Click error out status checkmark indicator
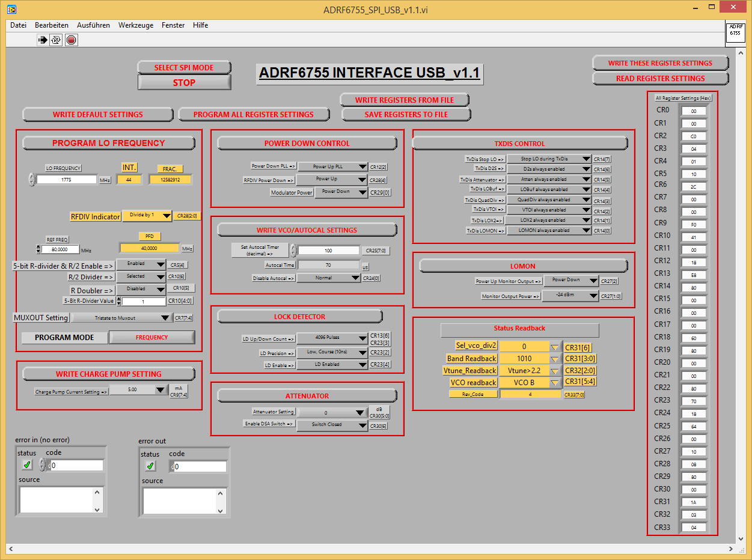The height and width of the screenshot is (560, 752). [150, 466]
